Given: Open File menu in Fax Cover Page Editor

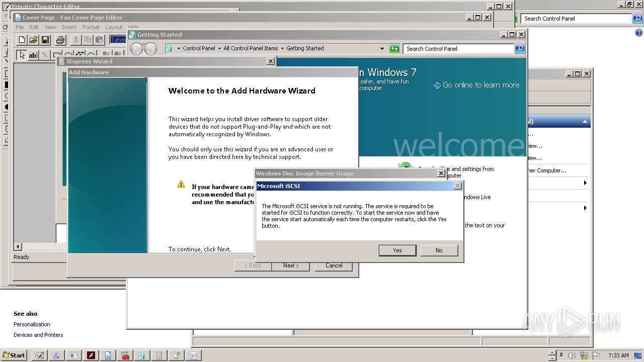Looking at the screenshot, I should pyautogui.click(x=20, y=27).
